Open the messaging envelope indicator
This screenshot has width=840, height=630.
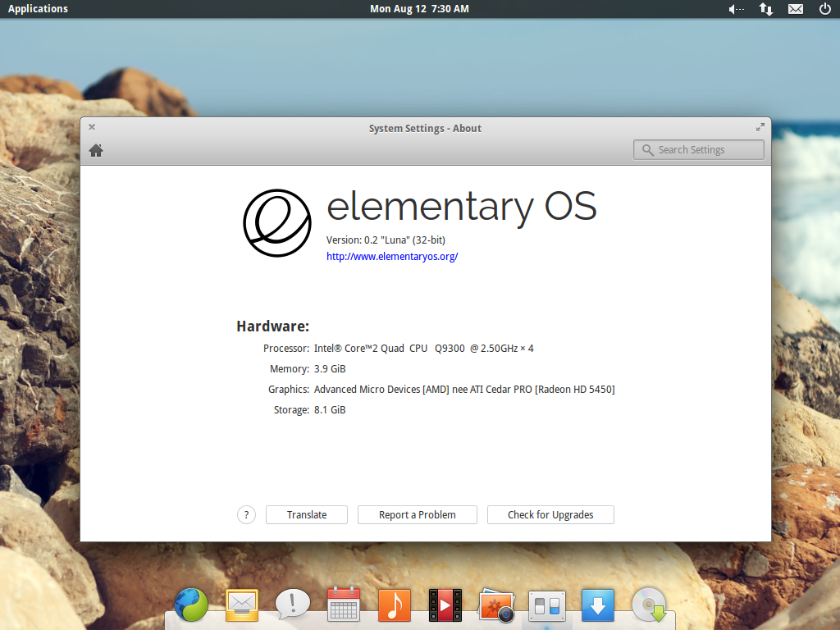click(796, 9)
